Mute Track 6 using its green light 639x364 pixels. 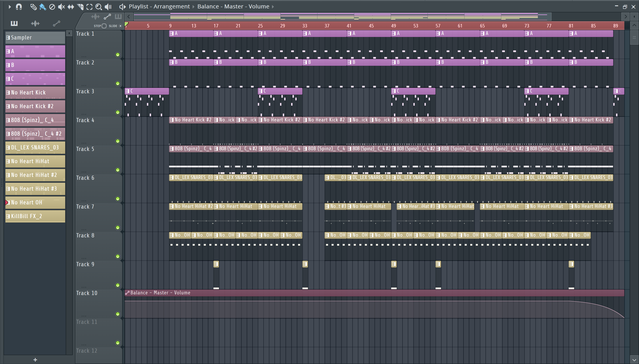tap(118, 199)
